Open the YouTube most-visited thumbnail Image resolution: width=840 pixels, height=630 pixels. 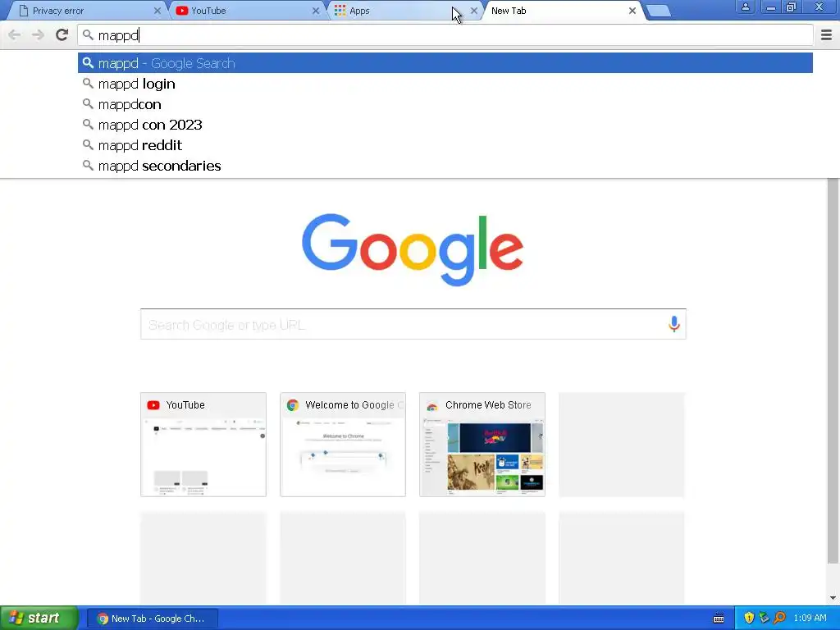pyautogui.click(x=203, y=445)
